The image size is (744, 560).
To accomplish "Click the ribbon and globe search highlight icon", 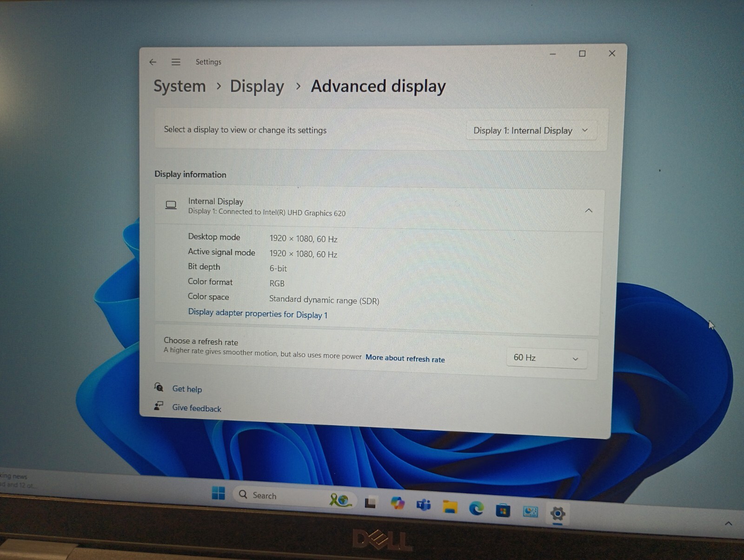I will (x=340, y=500).
